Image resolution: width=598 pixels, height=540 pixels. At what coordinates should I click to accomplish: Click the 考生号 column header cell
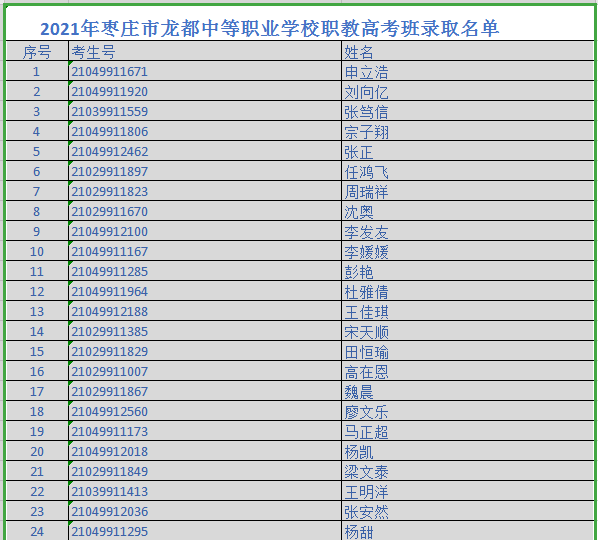(205, 51)
